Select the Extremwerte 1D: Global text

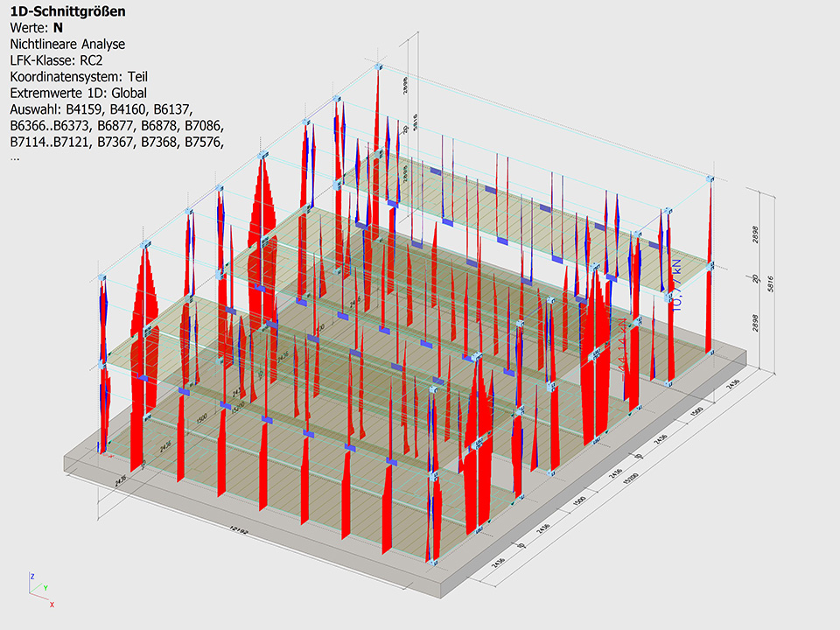click(78, 92)
